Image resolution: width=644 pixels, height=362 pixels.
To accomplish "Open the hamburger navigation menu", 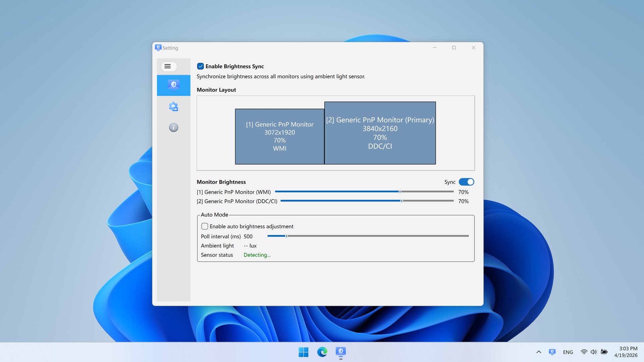I will click(168, 66).
